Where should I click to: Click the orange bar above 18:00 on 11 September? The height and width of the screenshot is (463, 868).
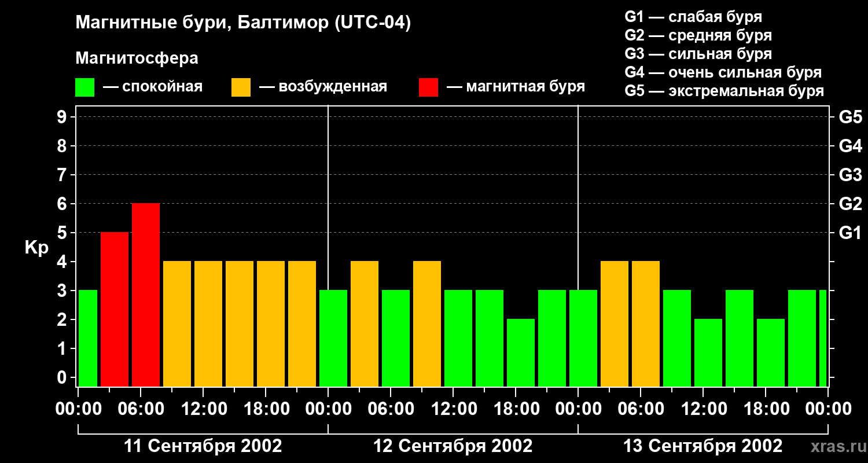pyautogui.click(x=271, y=324)
